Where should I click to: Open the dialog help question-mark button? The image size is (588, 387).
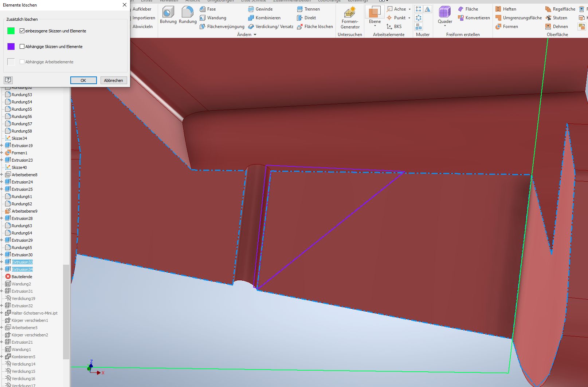tap(8, 80)
